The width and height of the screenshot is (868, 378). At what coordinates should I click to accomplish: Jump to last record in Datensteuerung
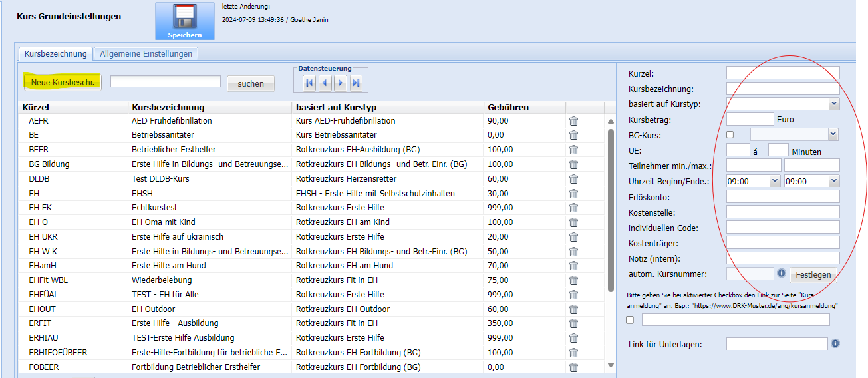(357, 83)
